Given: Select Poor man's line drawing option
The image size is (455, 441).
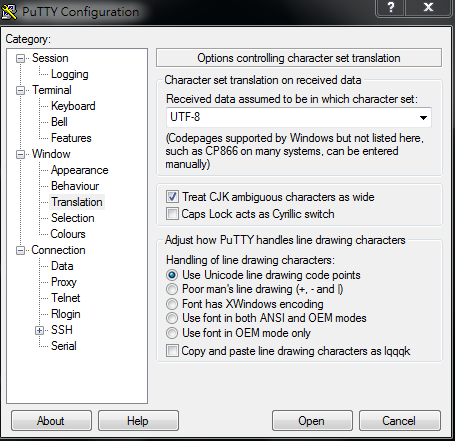Looking at the screenshot, I should [x=172, y=289].
